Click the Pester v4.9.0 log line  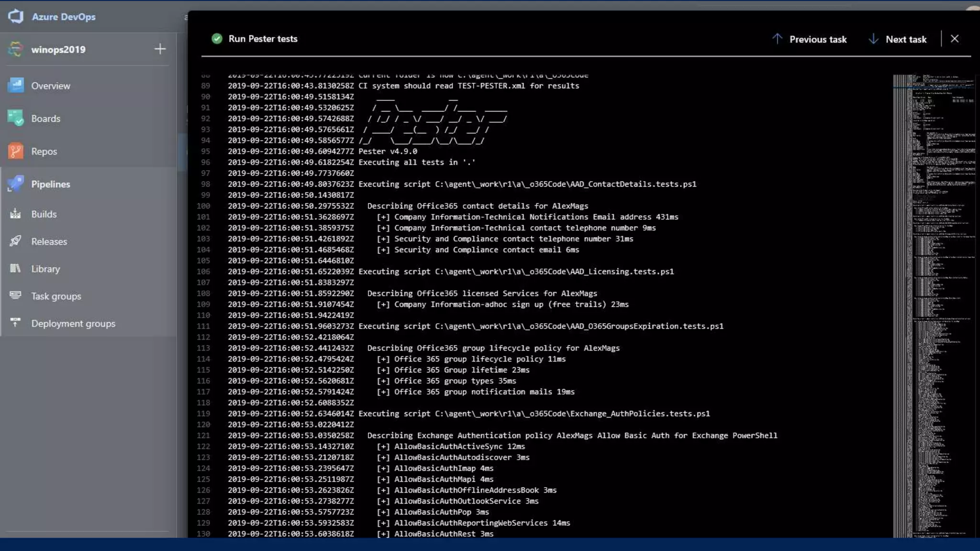(x=388, y=151)
